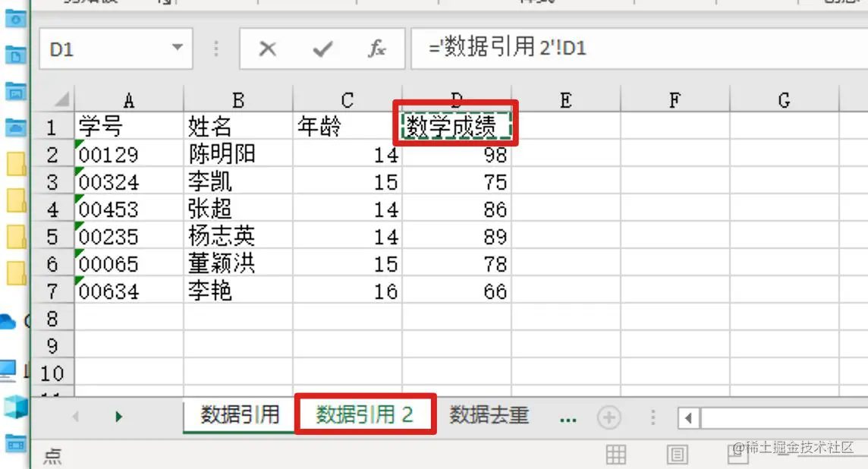Viewport: 868px width, 469px height.
Task: Select column F header
Action: tap(675, 100)
